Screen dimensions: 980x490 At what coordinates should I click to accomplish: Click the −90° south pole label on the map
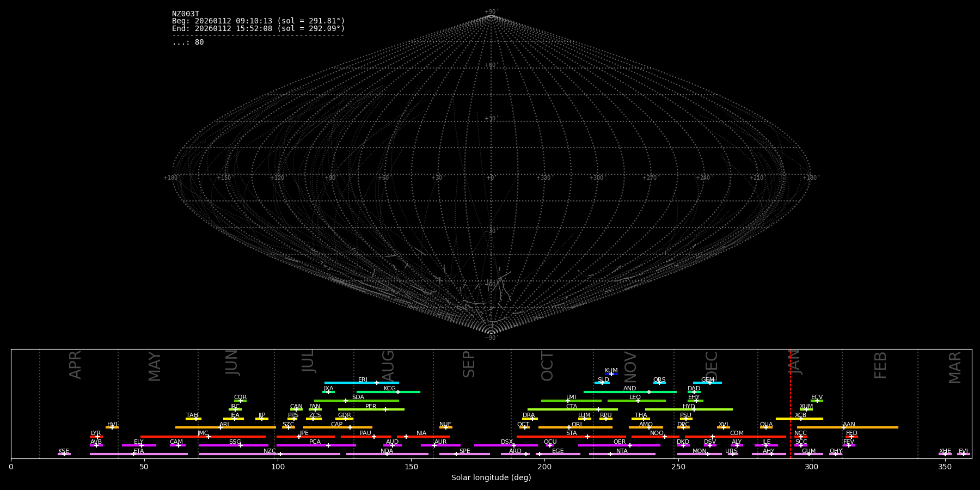(x=491, y=338)
